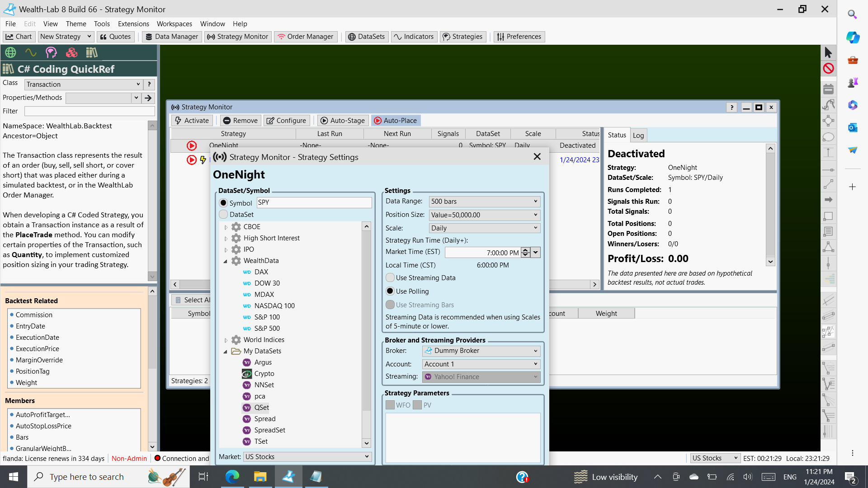Viewport: 868px width, 488px height.
Task: Close the Strategy Settings dialog
Action: [537, 157]
